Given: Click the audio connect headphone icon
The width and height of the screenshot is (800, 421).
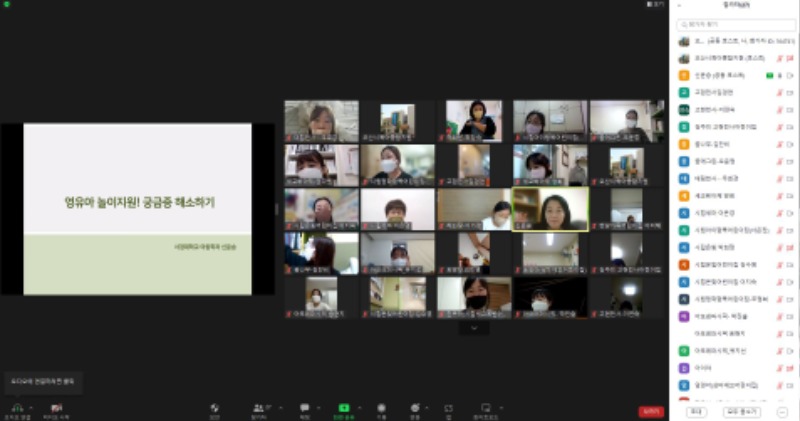Looking at the screenshot, I should 16,407.
